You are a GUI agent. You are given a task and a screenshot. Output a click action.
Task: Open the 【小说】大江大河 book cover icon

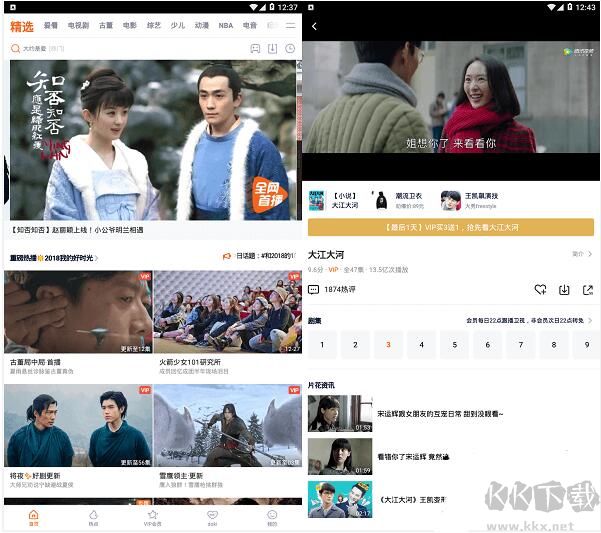(x=317, y=200)
